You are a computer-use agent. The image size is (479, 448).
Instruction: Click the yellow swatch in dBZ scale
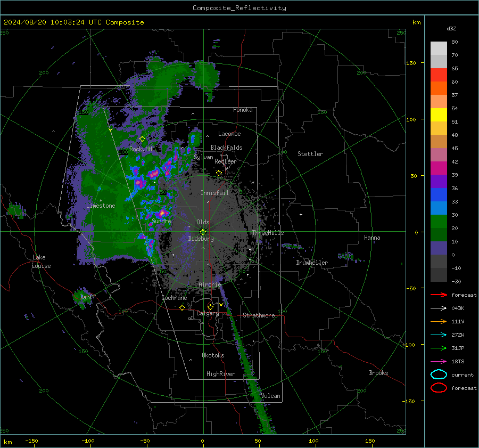point(439,115)
